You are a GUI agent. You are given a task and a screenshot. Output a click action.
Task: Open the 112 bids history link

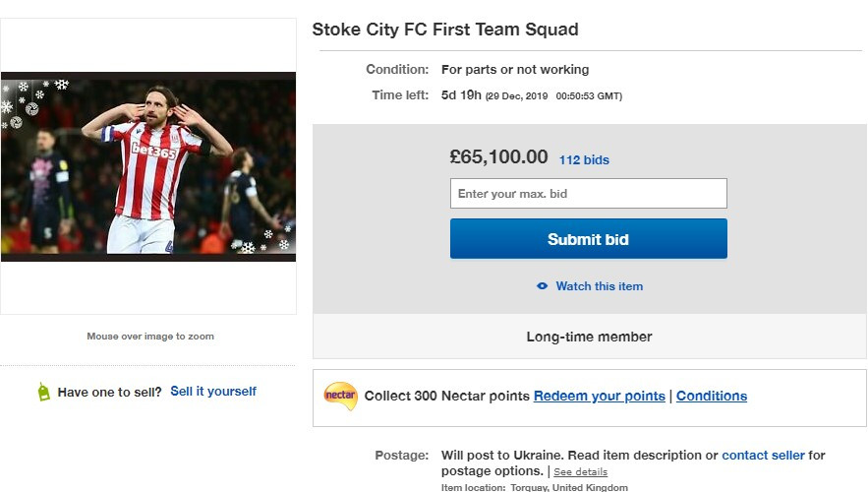click(x=584, y=159)
